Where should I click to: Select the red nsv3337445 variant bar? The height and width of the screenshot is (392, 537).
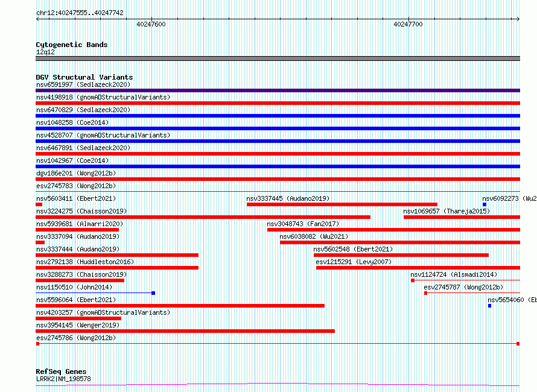click(x=342, y=204)
